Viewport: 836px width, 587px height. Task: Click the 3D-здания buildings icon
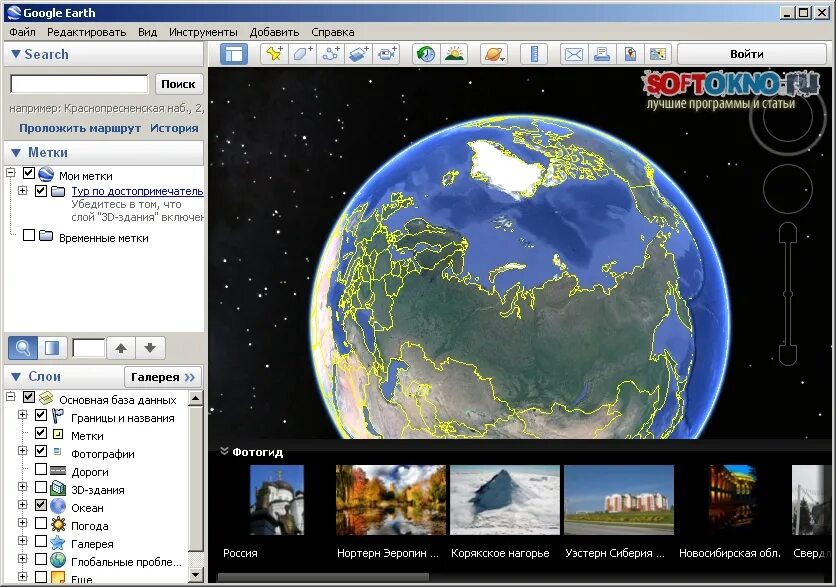[x=58, y=488]
